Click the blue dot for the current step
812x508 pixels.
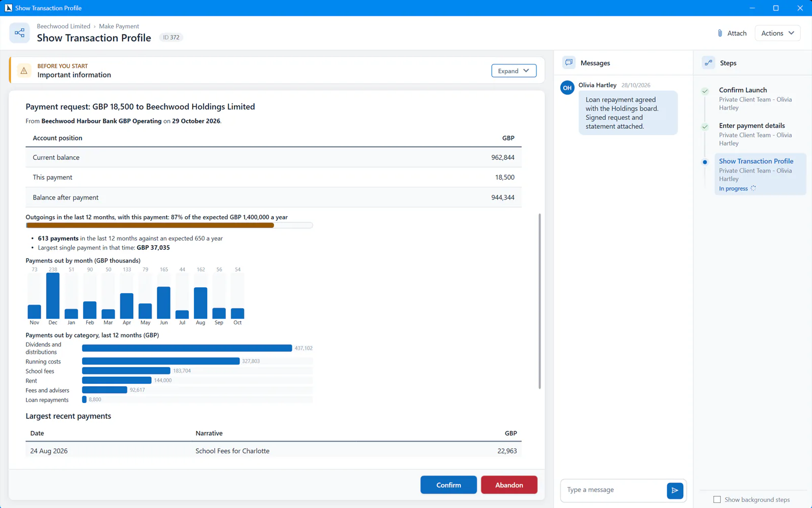click(x=705, y=162)
